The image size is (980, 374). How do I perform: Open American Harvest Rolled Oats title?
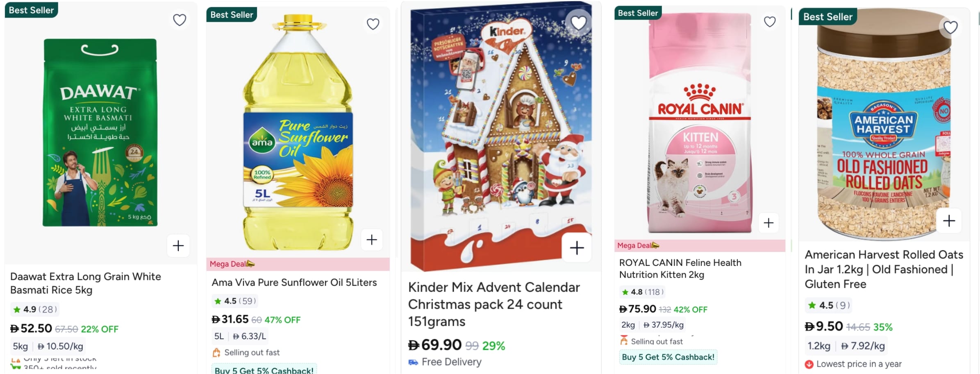coord(883,269)
